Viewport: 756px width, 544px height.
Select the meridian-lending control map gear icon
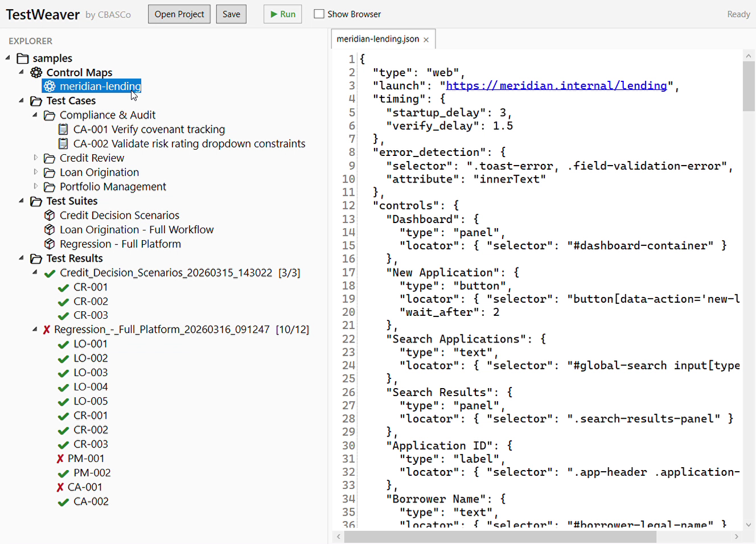[50, 86]
